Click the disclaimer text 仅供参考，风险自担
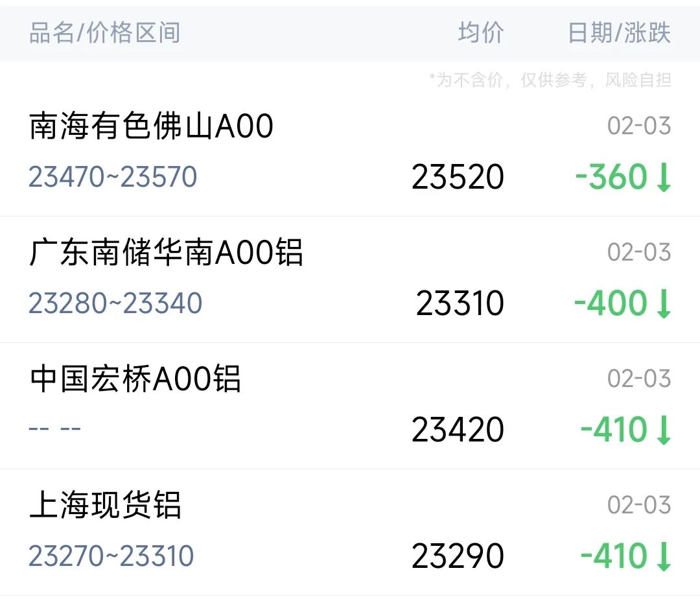700x599 pixels. coord(596,80)
